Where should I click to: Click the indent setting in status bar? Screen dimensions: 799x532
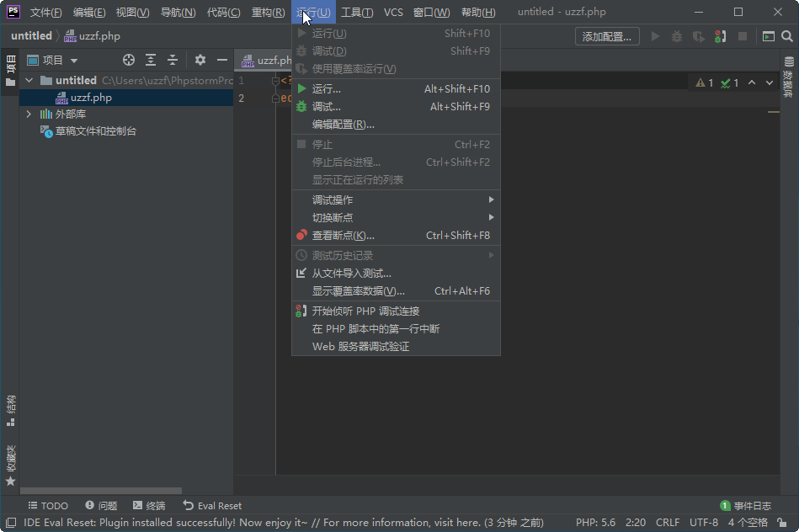(x=748, y=522)
